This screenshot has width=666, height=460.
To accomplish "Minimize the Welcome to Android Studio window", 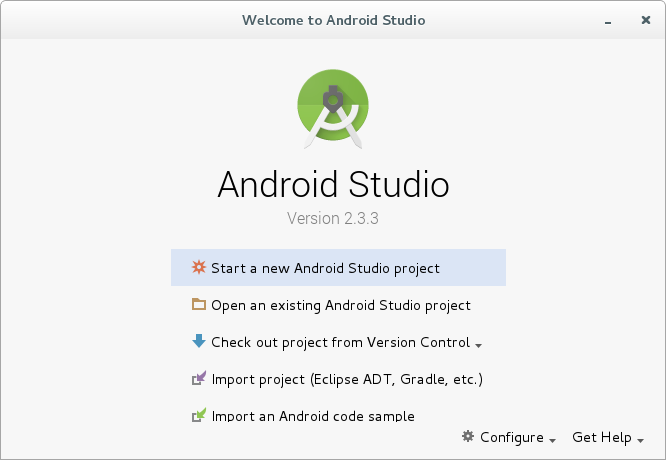I will click(x=608, y=23).
